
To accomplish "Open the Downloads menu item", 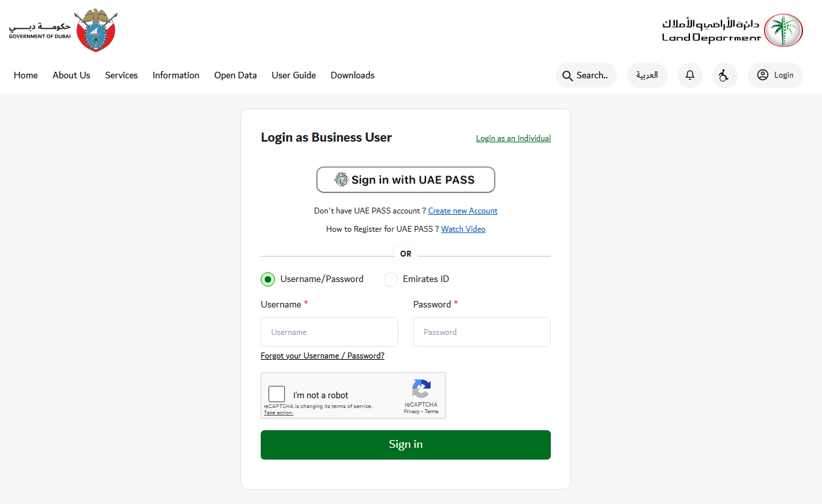I will coord(352,75).
